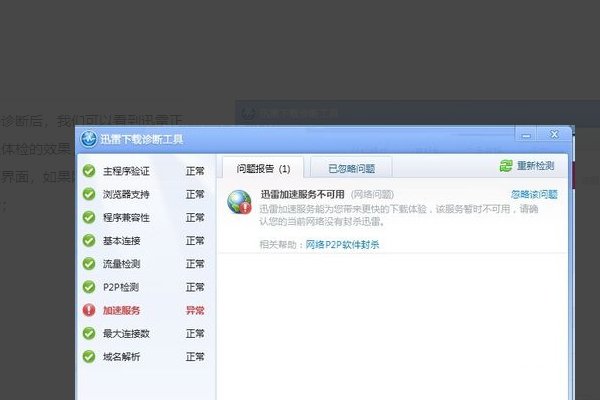The width and height of the screenshot is (600, 400).
Task: Switch to the 问题报告 (1) tab
Action: point(263,168)
